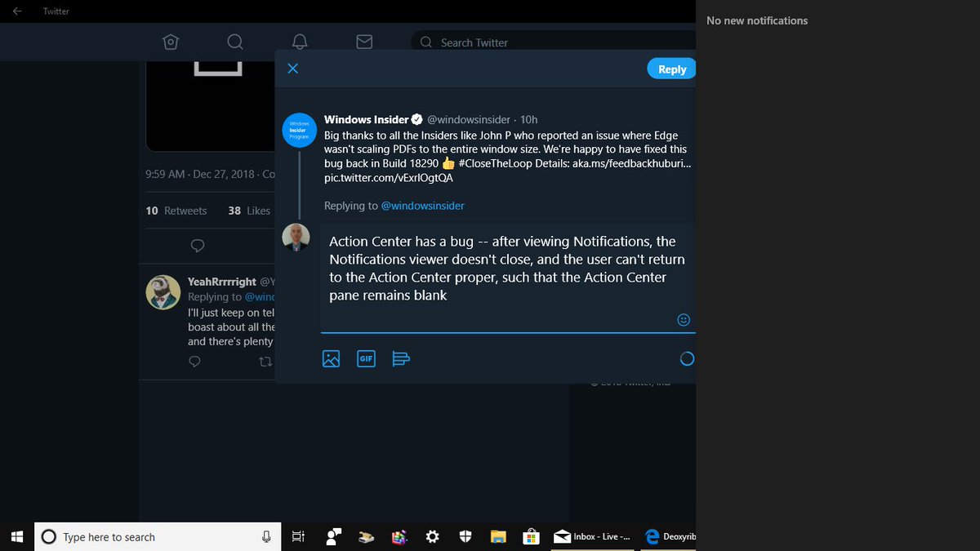Open the Twitter Explore magnifier icon
This screenshot has height=551, width=980.
[234, 42]
